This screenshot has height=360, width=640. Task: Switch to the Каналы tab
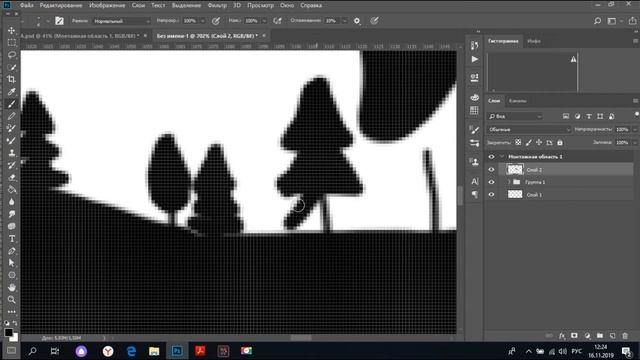518,101
